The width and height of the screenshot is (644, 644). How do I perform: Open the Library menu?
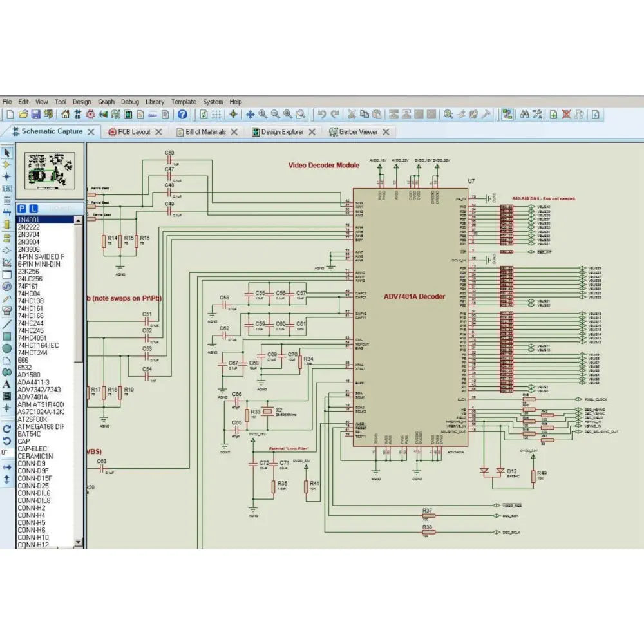click(x=155, y=102)
